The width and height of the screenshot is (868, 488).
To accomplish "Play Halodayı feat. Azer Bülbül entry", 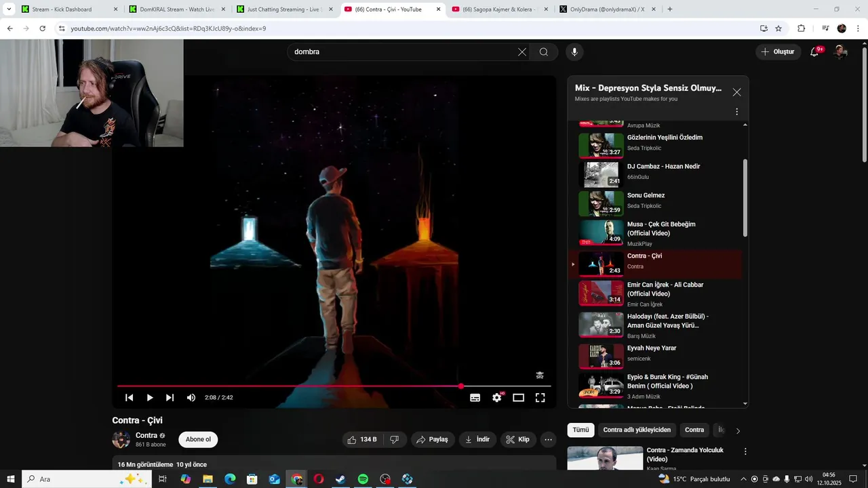I will click(x=656, y=325).
